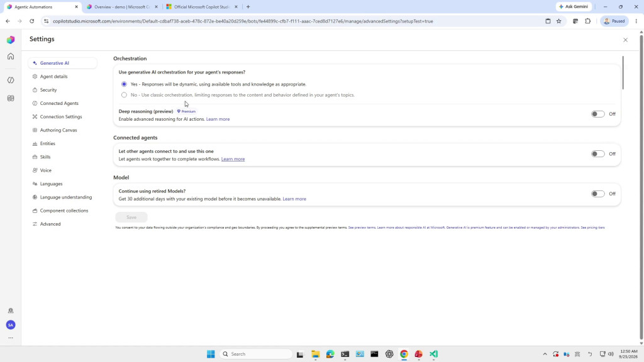Turn on Let other agents connect toggle
This screenshot has width=644, height=362.
tap(597, 154)
